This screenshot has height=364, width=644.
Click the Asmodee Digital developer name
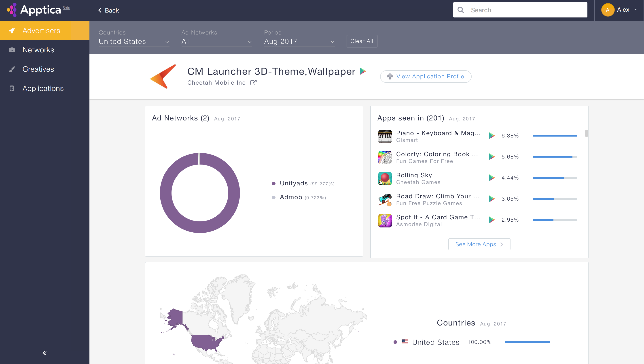tap(419, 224)
